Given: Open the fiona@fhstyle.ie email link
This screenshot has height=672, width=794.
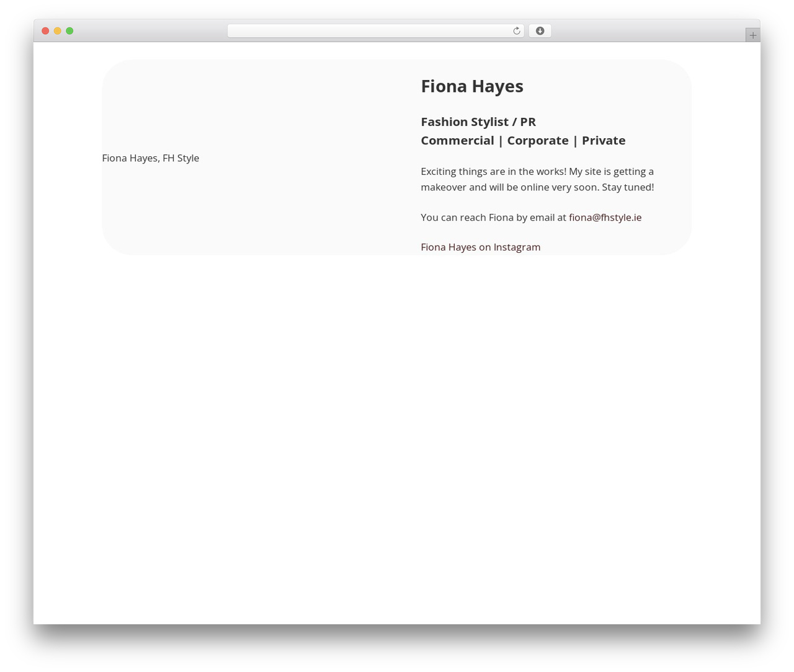Looking at the screenshot, I should pyautogui.click(x=605, y=217).
